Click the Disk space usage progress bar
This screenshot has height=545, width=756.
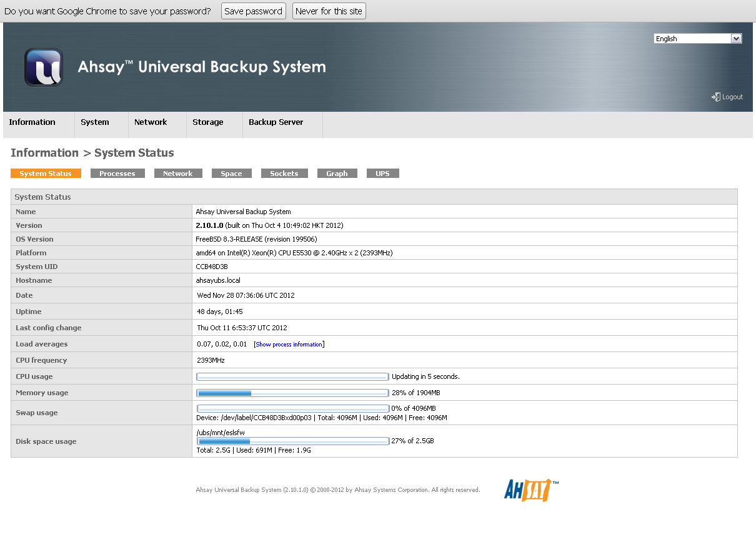(x=292, y=441)
